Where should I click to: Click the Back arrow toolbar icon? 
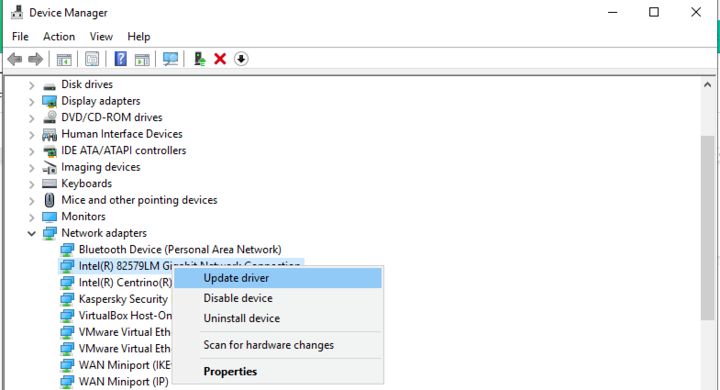[x=15, y=59]
